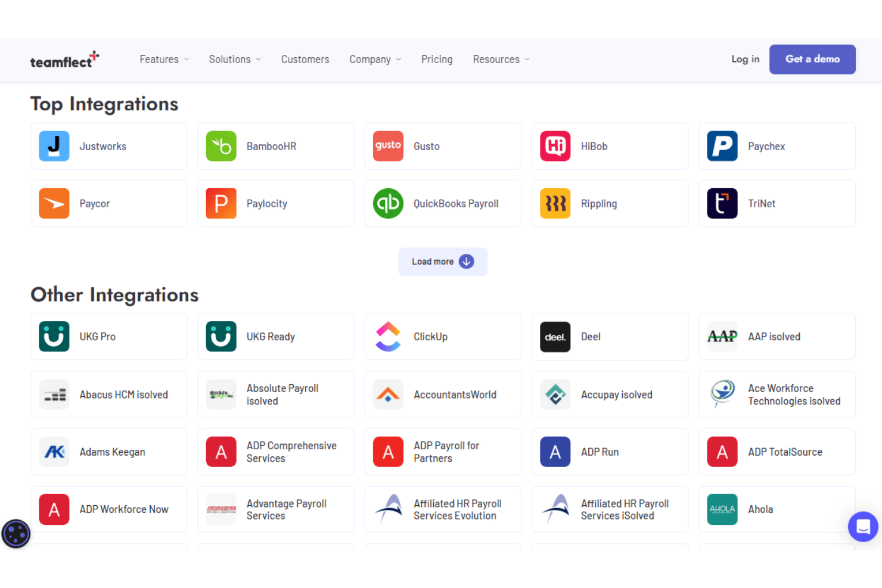This screenshot has height=588, width=882.
Task: Click the AccountantsWorld integration label
Action: [455, 395]
